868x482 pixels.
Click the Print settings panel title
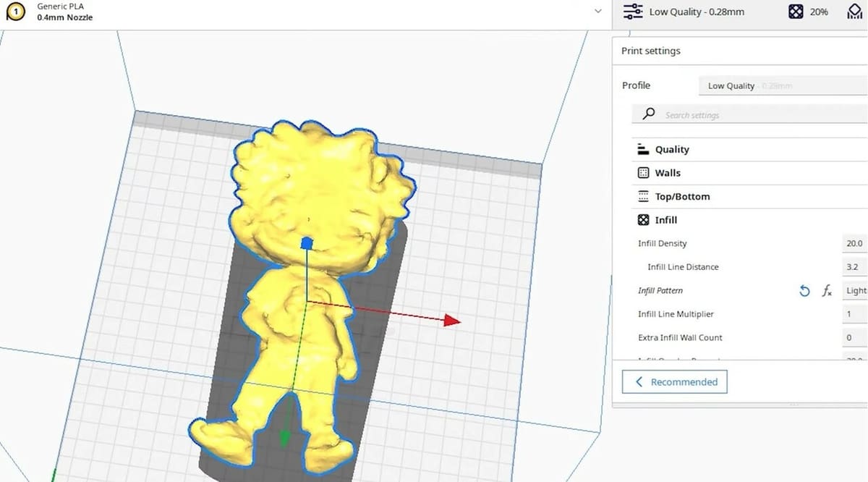(651, 51)
